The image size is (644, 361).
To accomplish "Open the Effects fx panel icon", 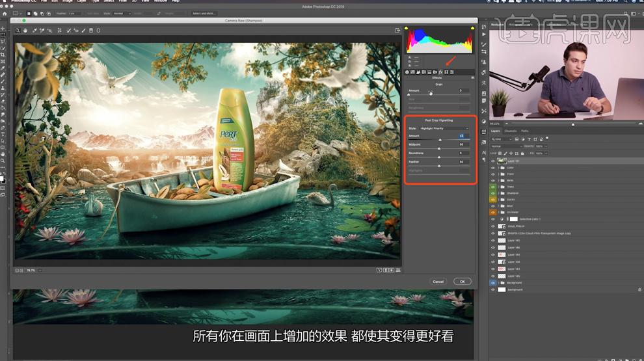I will pyautogui.click(x=440, y=72).
